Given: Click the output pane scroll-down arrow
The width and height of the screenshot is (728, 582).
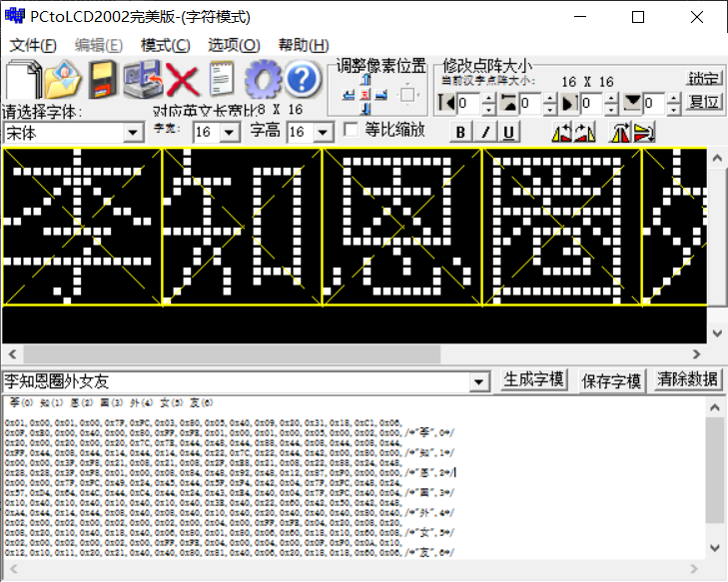Looking at the screenshot, I should (715, 548).
